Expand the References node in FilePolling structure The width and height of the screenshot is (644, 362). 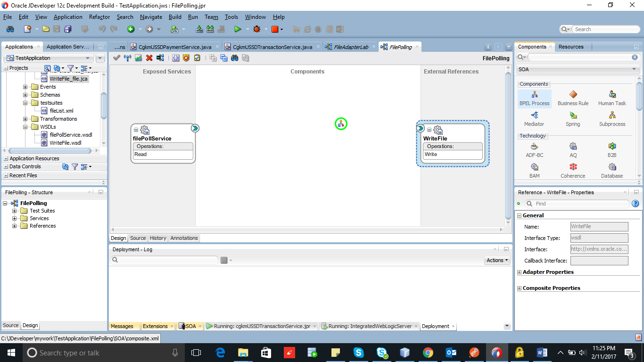15,226
